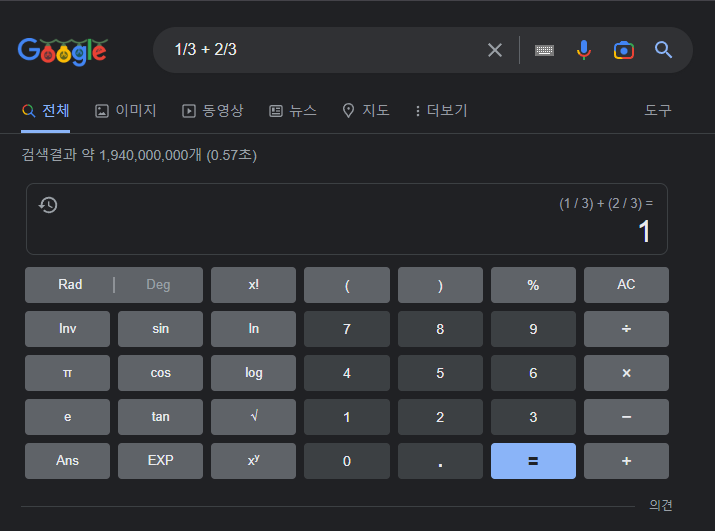Click the multiplication × key
Viewport: 715px width, 531px height.
point(626,373)
